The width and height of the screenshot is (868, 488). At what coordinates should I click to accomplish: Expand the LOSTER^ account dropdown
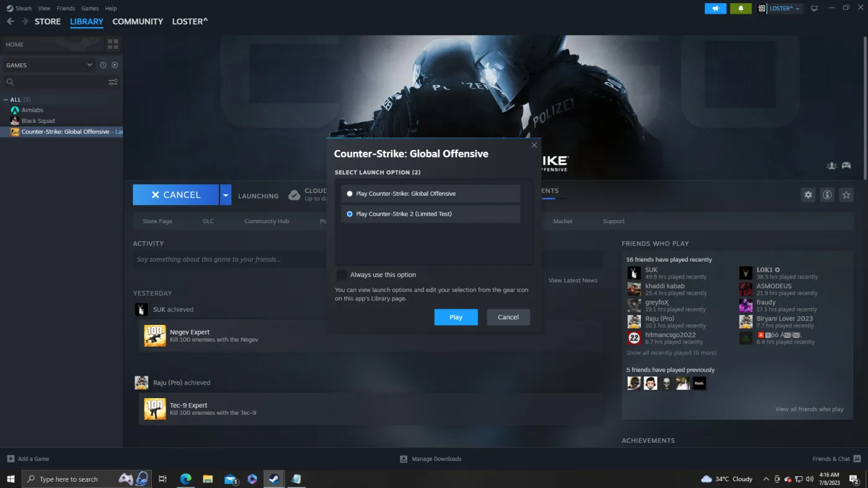pyautogui.click(x=797, y=9)
